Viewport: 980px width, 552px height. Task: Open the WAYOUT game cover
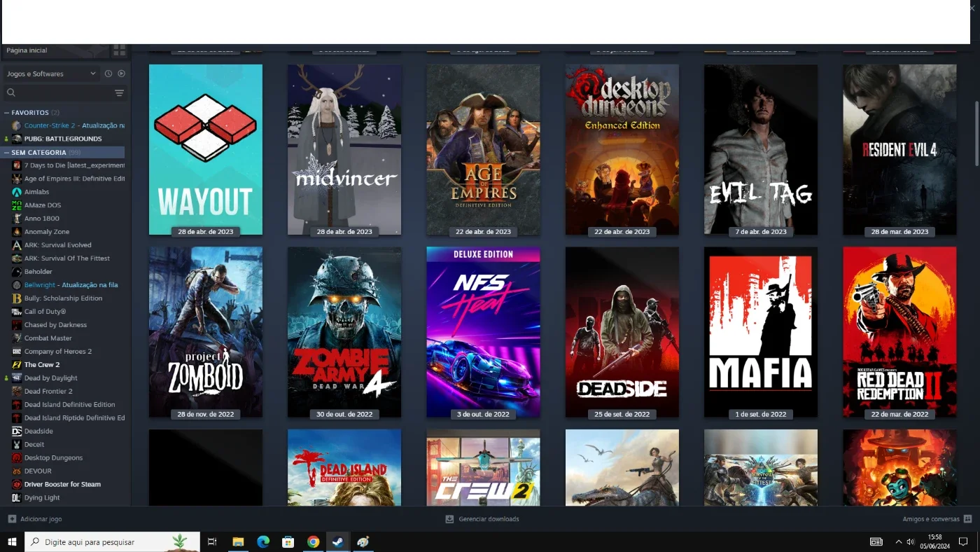(x=206, y=149)
